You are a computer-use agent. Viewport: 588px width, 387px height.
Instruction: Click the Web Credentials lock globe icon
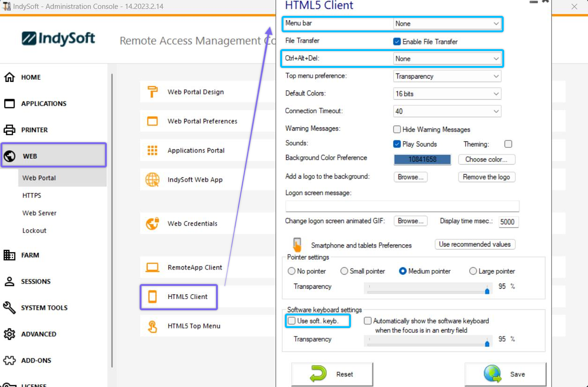[x=152, y=224]
